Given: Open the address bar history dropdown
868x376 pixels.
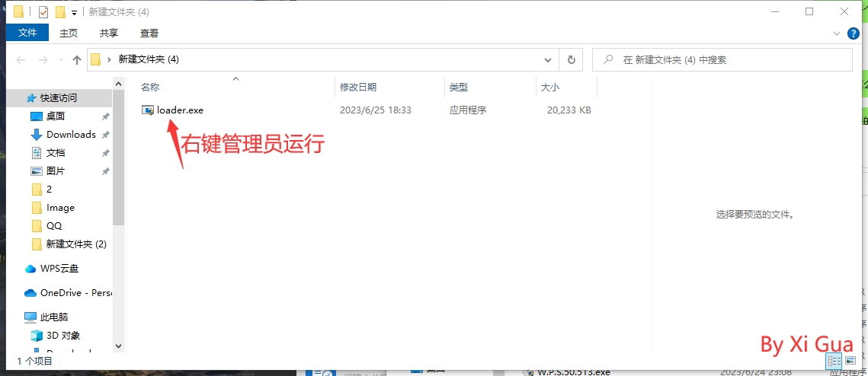Looking at the screenshot, I should tap(548, 59).
